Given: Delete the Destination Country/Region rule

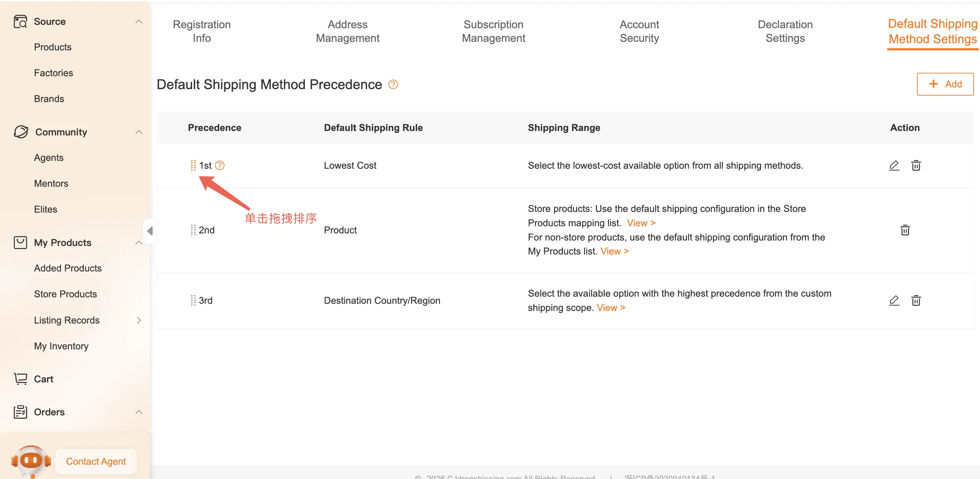Looking at the screenshot, I should click(x=916, y=300).
